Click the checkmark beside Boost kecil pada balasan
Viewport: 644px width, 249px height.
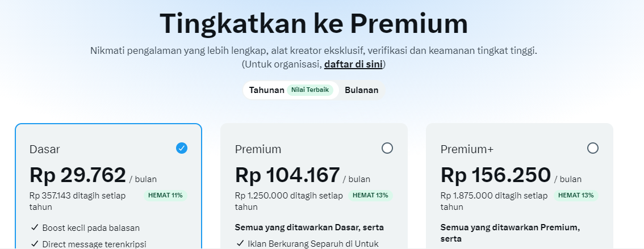coord(34,228)
